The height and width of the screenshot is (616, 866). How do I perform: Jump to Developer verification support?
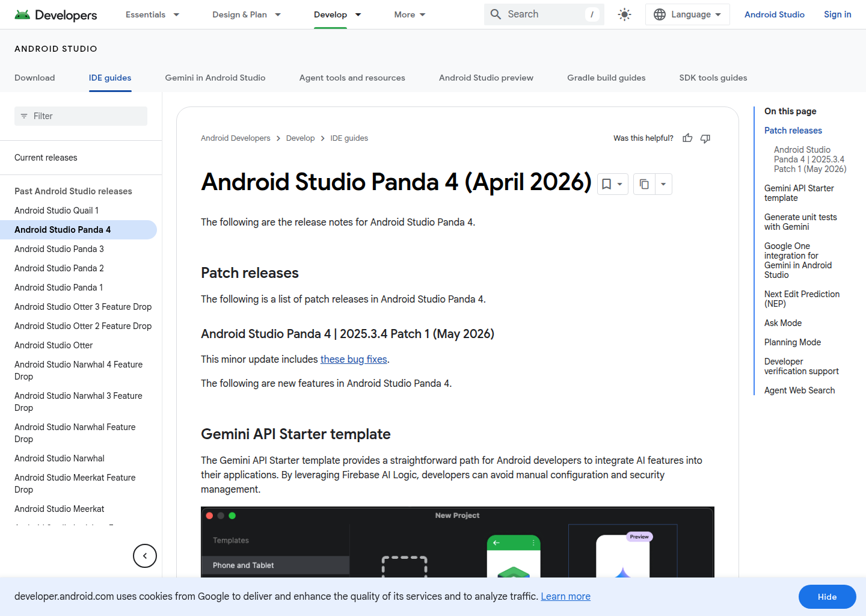click(x=802, y=366)
